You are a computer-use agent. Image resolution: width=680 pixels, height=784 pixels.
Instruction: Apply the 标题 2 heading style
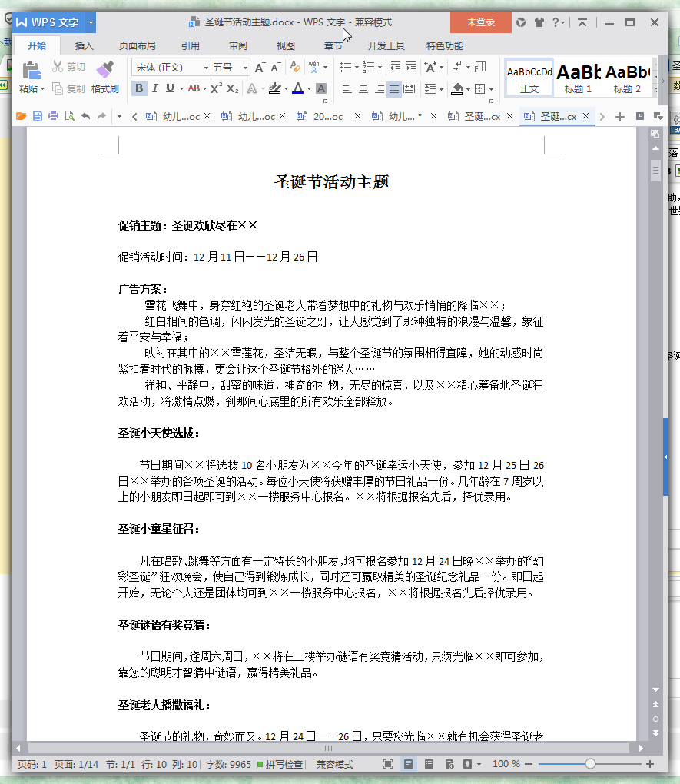coord(627,78)
